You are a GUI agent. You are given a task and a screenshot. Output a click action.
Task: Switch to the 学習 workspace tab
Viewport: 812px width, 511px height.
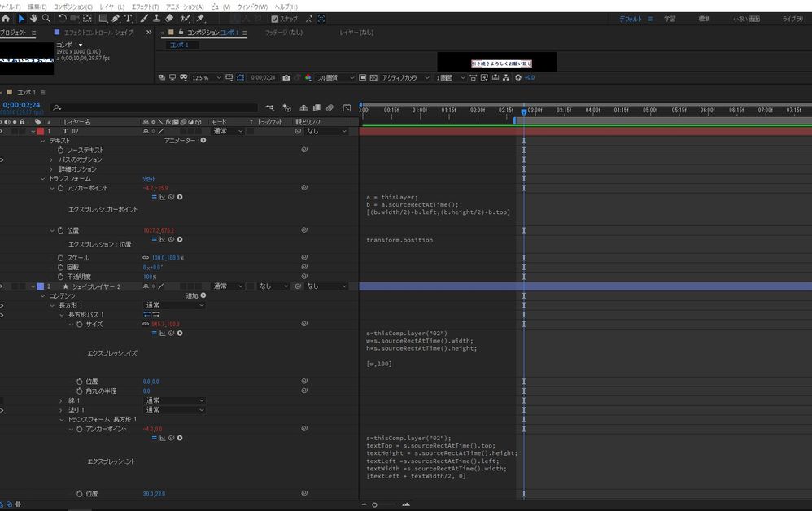[x=669, y=19]
